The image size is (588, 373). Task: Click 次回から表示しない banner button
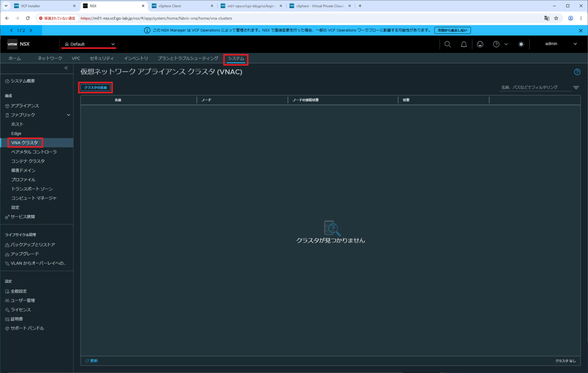(452, 30)
